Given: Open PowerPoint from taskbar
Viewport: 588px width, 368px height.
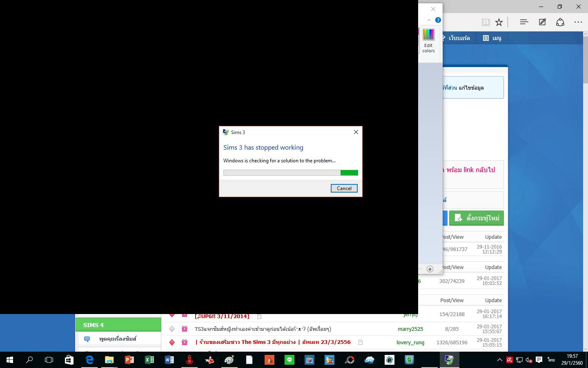Looking at the screenshot, I should (x=129, y=360).
